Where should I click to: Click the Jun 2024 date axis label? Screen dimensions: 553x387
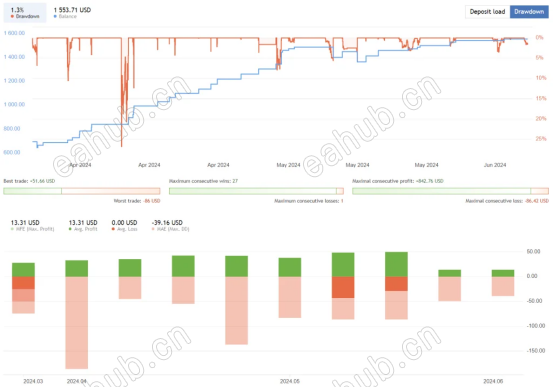495,165
